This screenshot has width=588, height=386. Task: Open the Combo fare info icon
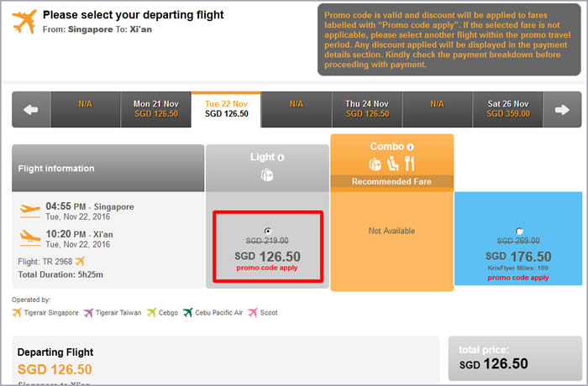(410, 147)
